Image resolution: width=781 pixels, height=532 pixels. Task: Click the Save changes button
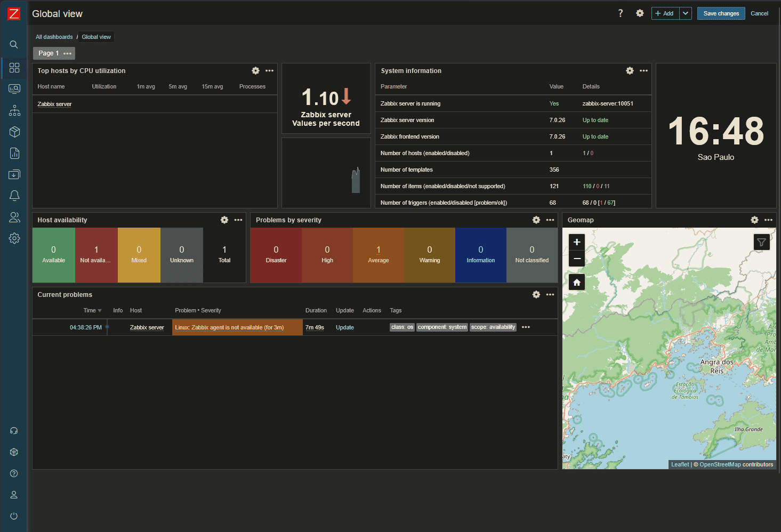point(721,13)
